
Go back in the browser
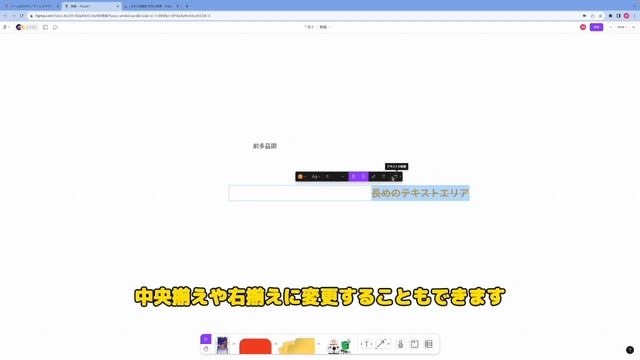pyautogui.click(x=5, y=16)
